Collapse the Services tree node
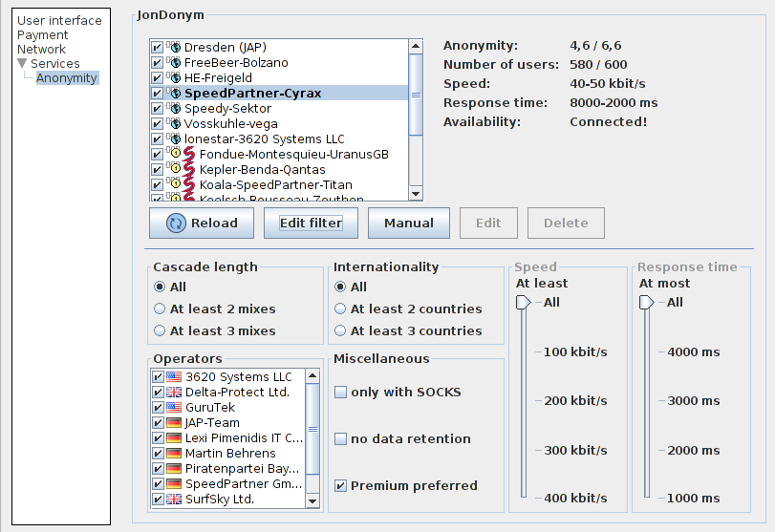Image resolution: width=775 pixels, height=532 pixels. [x=22, y=63]
